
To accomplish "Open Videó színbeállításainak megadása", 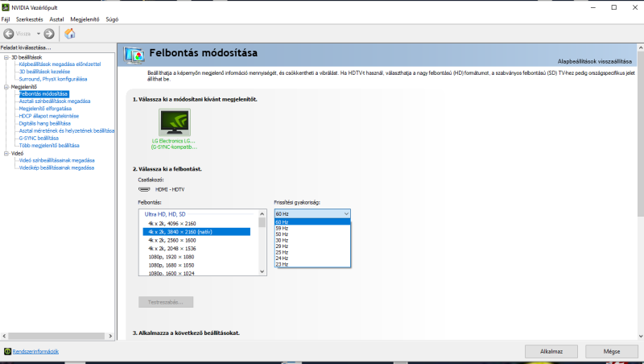I will click(56, 160).
